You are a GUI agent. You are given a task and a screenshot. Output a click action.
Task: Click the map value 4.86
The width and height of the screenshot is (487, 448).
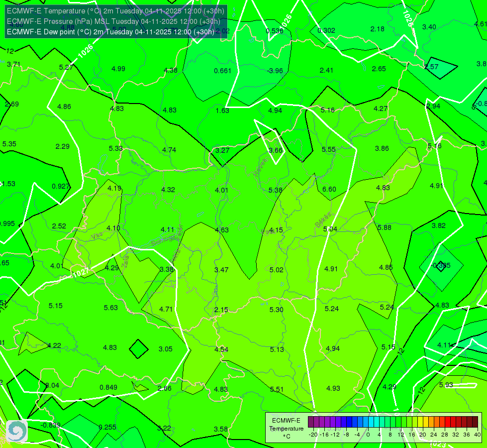pyautogui.click(x=64, y=107)
